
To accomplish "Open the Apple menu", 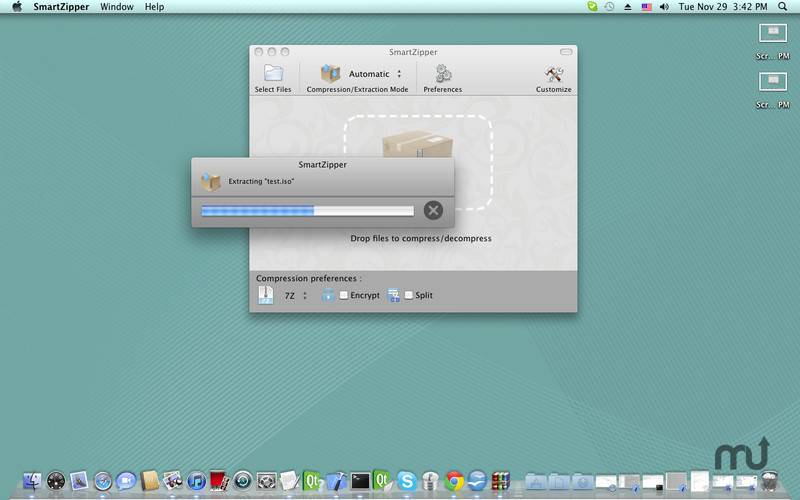I will 17,7.
